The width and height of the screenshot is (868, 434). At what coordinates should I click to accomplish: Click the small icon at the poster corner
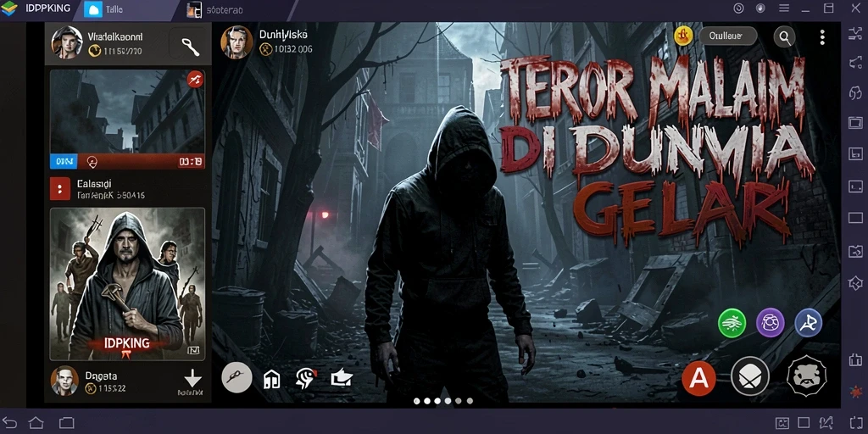pyautogui.click(x=192, y=350)
